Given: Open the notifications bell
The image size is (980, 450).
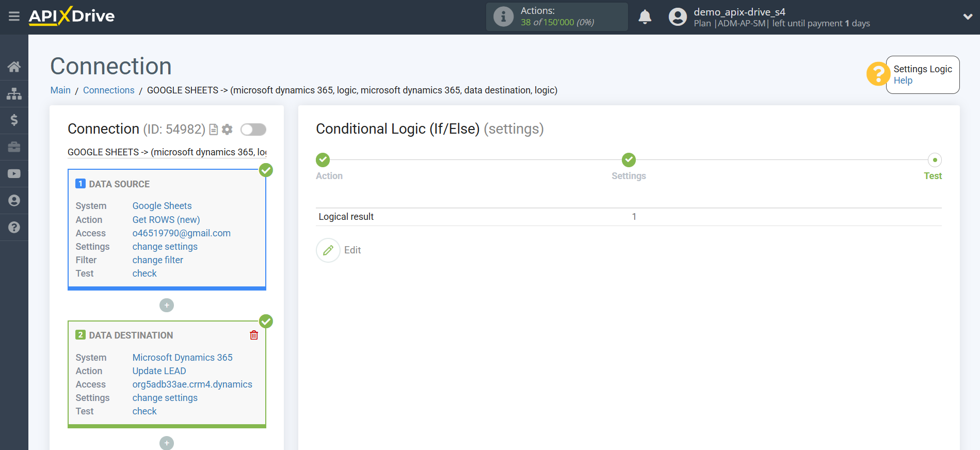Looking at the screenshot, I should pyautogui.click(x=645, y=17).
